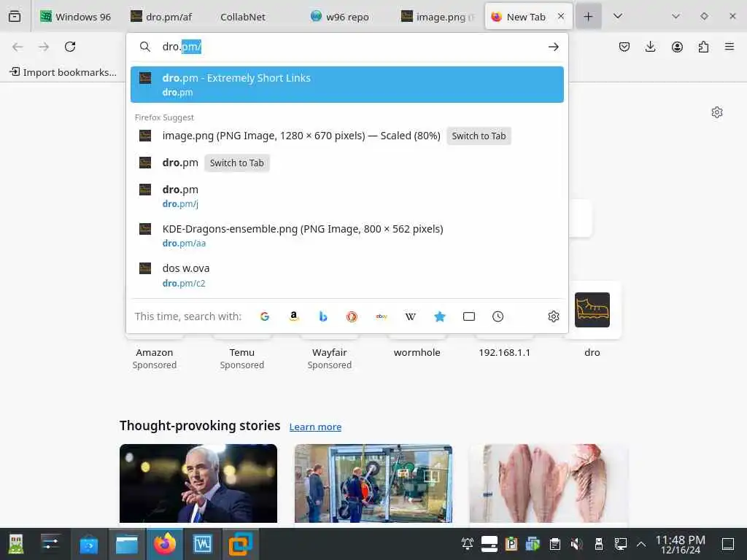Search with eBay this time
The width and height of the screenshot is (747, 560).
(x=381, y=316)
